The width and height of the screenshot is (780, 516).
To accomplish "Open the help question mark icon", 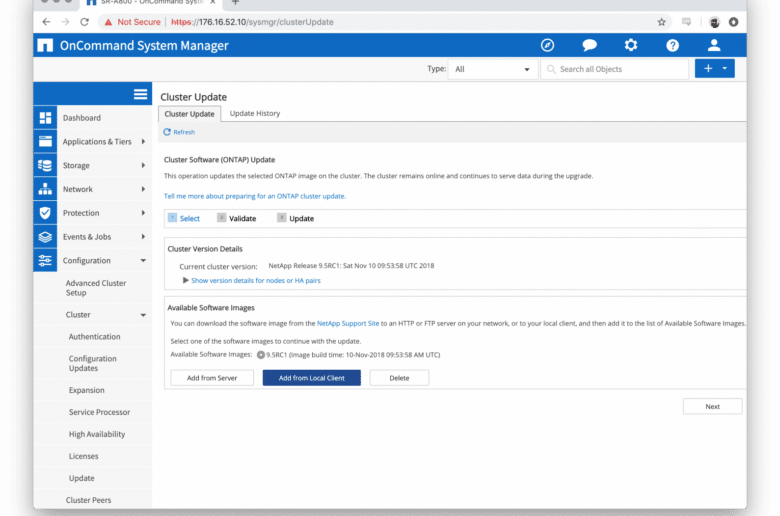I will [673, 46].
